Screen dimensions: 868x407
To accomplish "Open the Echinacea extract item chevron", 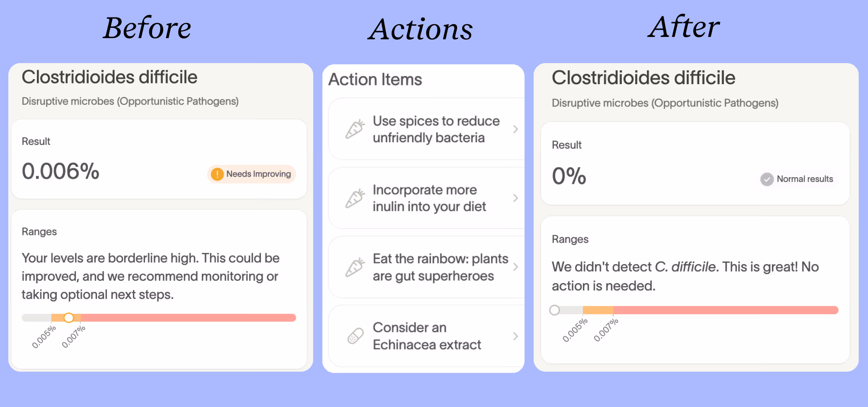I will pyautogui.click(x=515, y=336).
